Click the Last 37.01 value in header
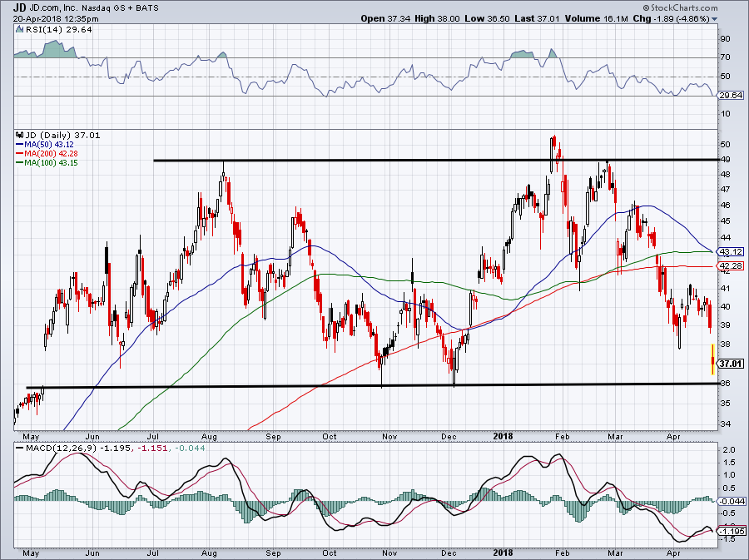This screenshot has height=560, width=749. [537, 18]
